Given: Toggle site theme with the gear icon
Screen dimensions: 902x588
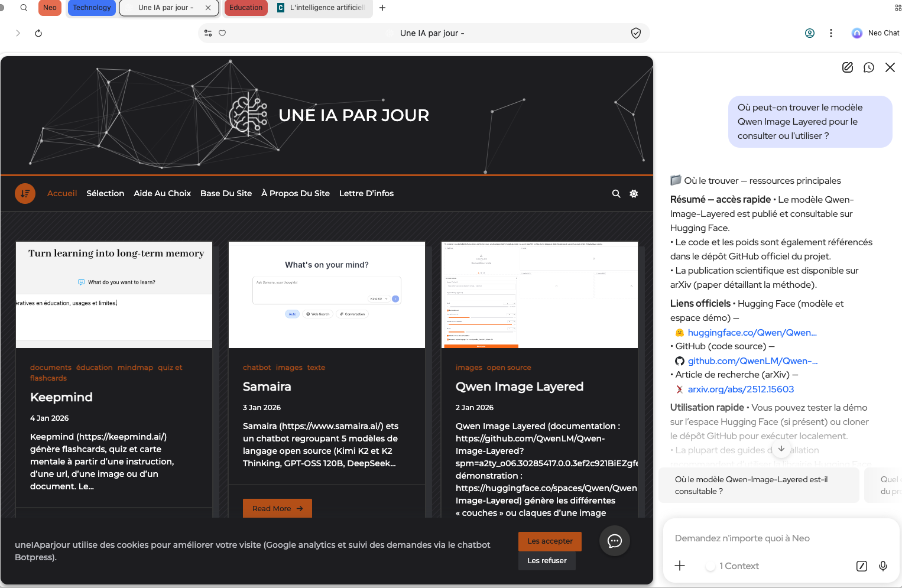Looking at the screenshot, I should (x=634, y=194).
